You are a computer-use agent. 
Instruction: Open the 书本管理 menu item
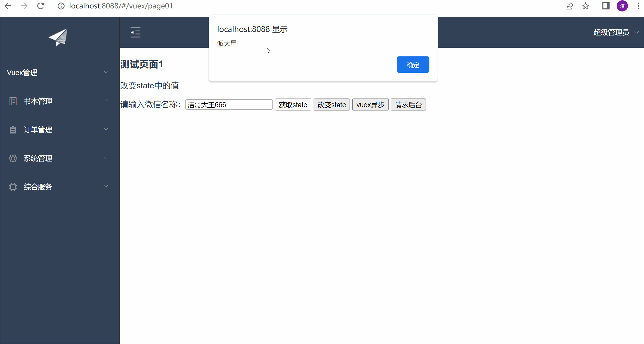38,101
